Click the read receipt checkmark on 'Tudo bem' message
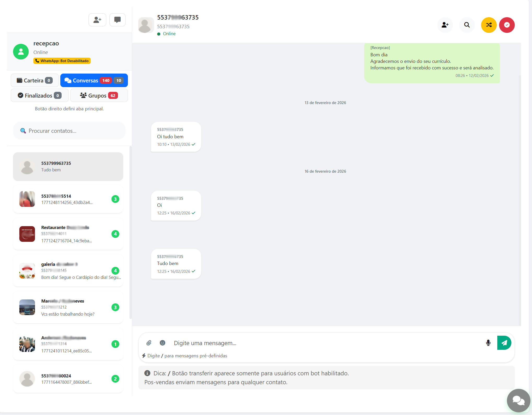532x415 pixels. [193, 271]
